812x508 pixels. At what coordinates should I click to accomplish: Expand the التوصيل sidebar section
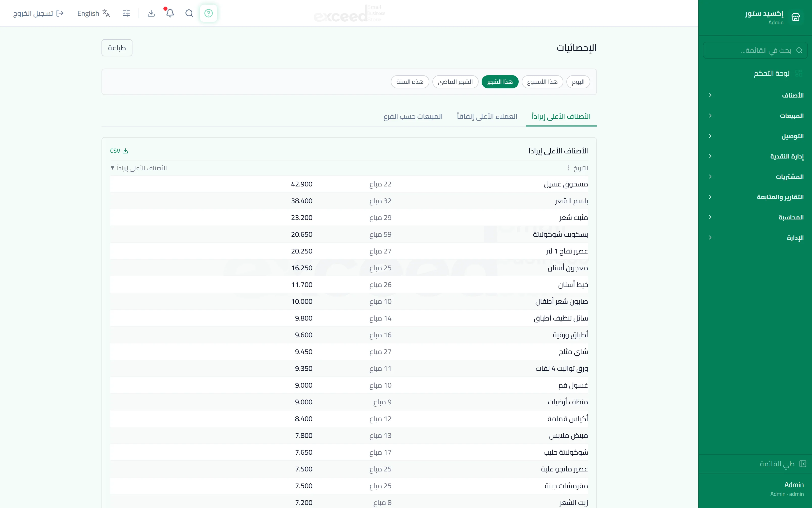click(755, 136)
